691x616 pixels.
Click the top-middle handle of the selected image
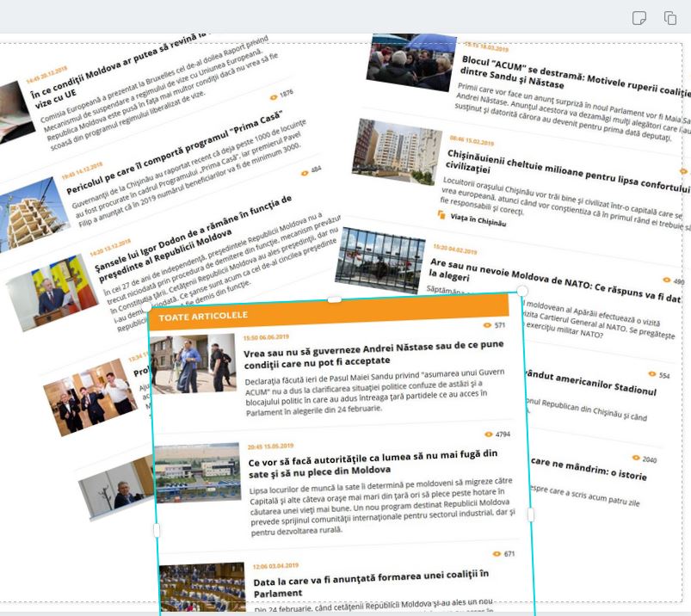(335, 300)
